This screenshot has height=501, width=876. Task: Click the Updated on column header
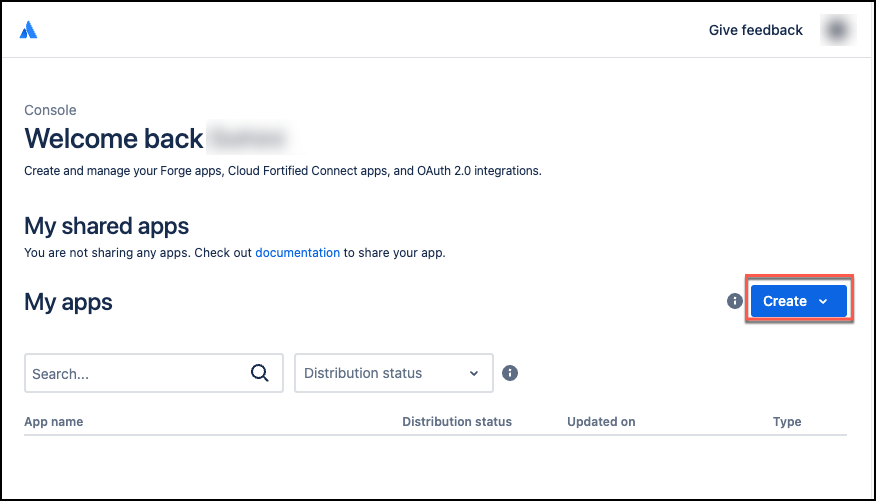point(601,422)
